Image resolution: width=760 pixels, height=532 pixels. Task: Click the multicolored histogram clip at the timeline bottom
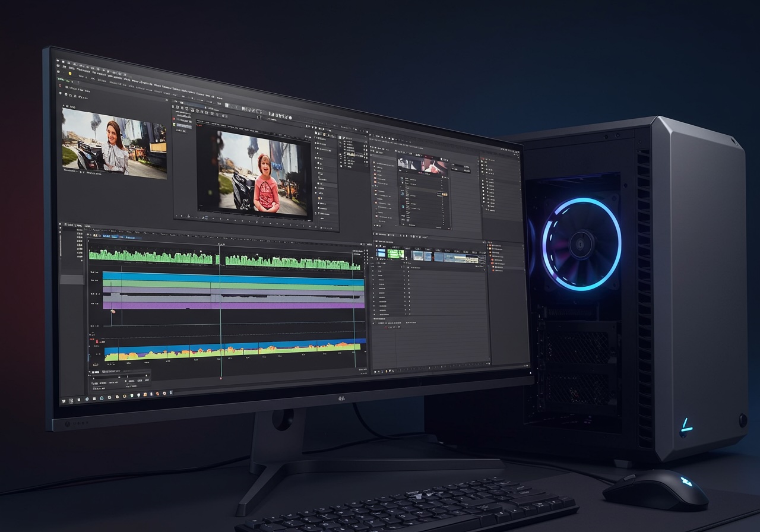click(x=233, y=351)
